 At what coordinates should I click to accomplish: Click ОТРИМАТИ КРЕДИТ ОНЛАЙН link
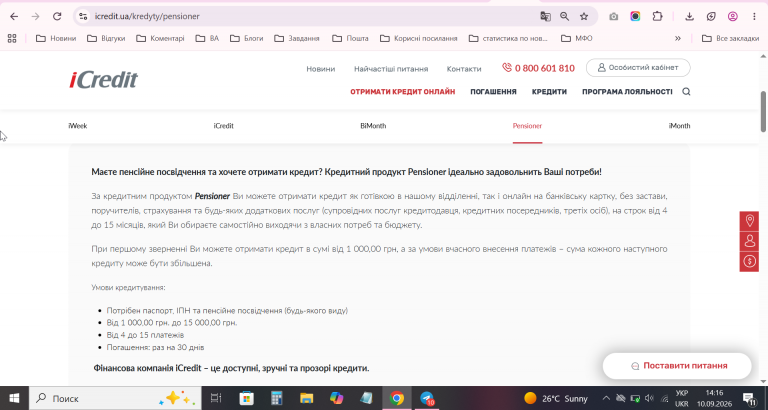pos(403,92)
